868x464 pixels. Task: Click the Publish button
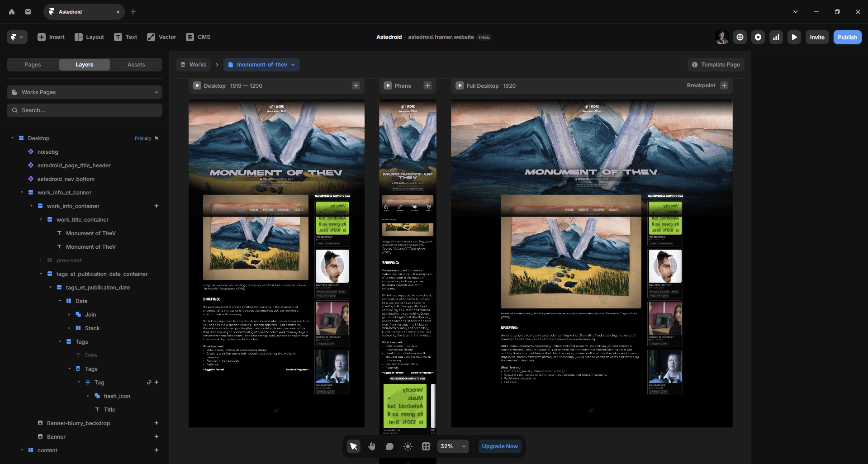click(847, 37)
